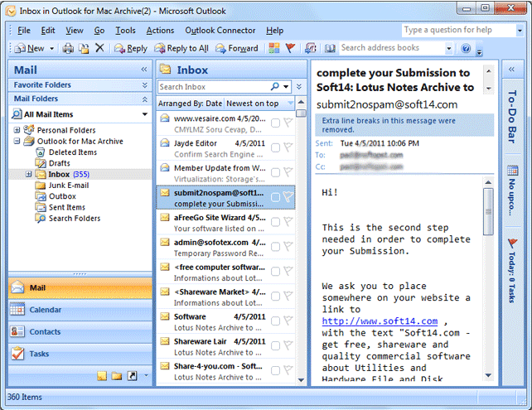Flag the Shareware Lair message
The width and height of the screenshot is (532, 410).
(x=288, y=345)
